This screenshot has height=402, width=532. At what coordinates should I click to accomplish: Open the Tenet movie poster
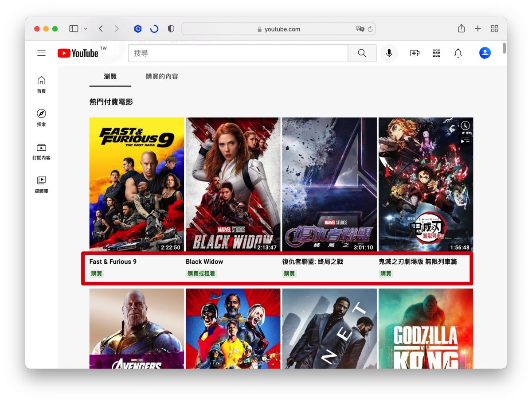tap(329, 328)
